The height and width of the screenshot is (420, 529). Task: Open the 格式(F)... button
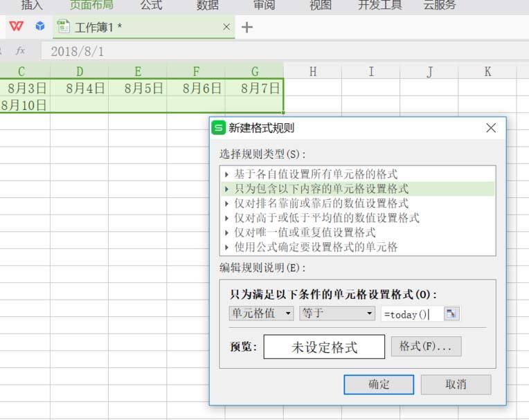pos(426,346)
